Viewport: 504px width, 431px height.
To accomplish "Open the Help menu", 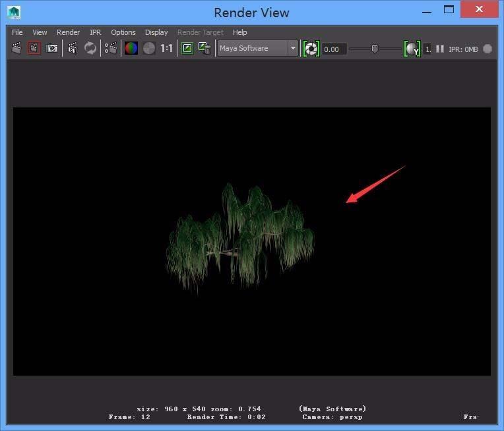I will point(239,32).
